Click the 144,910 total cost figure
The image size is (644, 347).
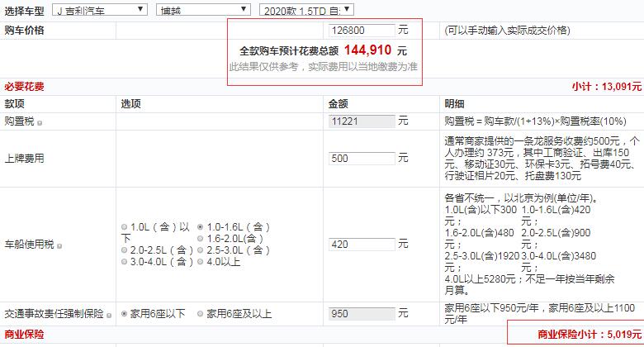coord(367,50)
